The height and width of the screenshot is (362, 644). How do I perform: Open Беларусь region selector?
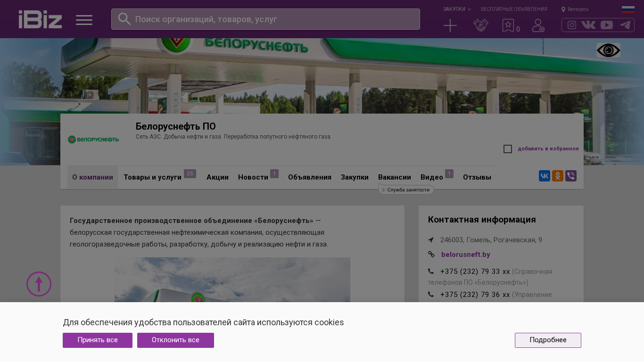pyautogui.click(x=575, y=9)
